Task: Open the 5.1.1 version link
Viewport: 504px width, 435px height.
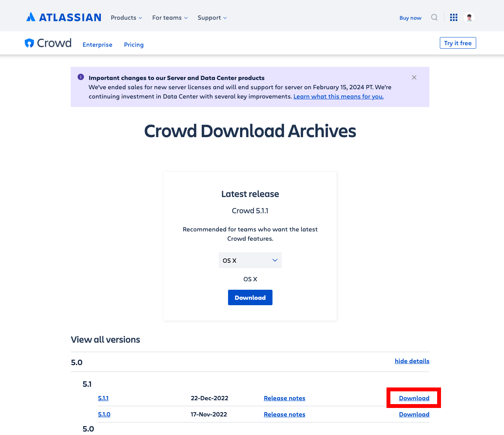Action: (x=103, y=398)
